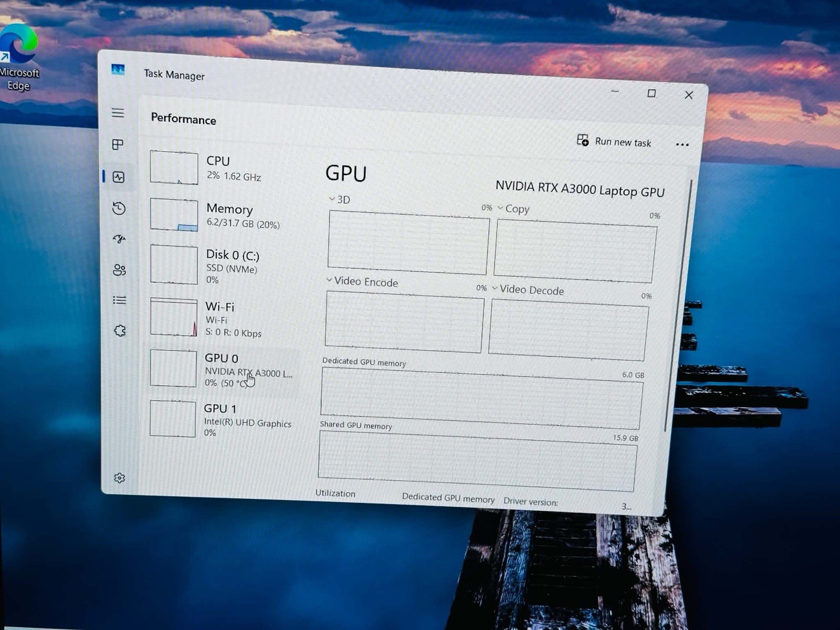Open the App history sidebar icon
Viewport: 840px width, 630px height.
click(x=119, y=208)
